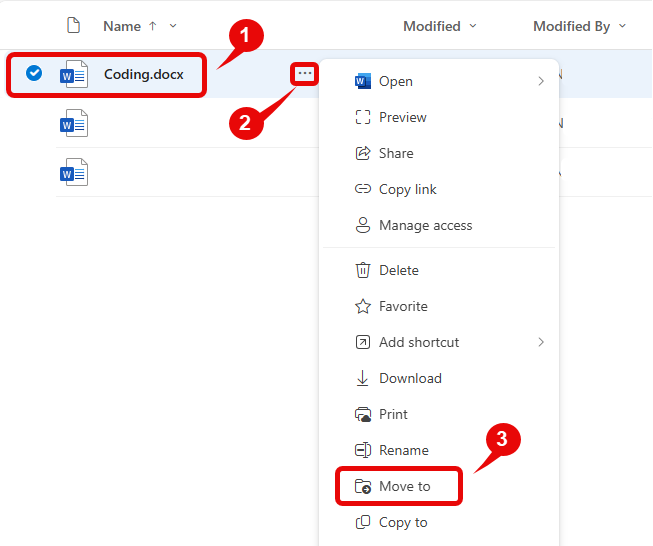Click the Rename icon in menu
This screenshot has width=653, height=546.
click(x=363, y=450)
